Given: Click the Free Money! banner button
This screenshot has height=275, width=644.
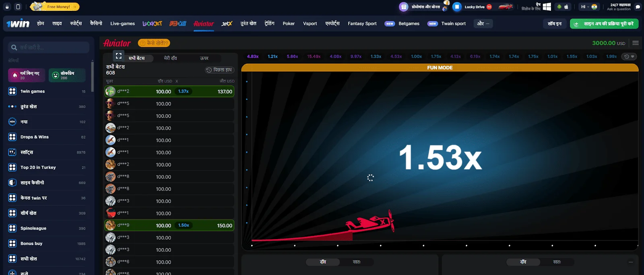Looking at the screenshot, I should 55,7.
